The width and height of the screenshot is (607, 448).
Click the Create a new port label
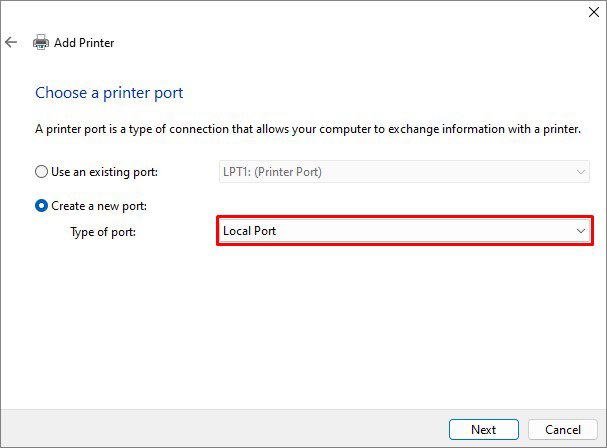point(99,206)
